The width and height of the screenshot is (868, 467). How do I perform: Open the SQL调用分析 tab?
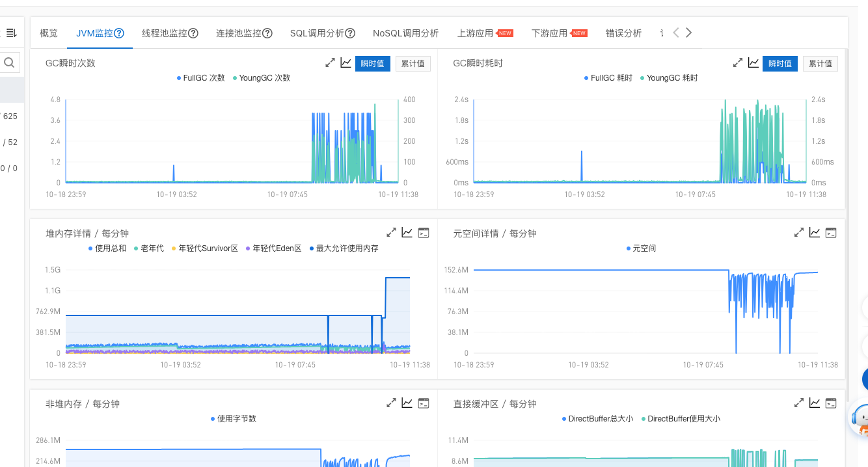pyautogui.click(x=317, y=33)
